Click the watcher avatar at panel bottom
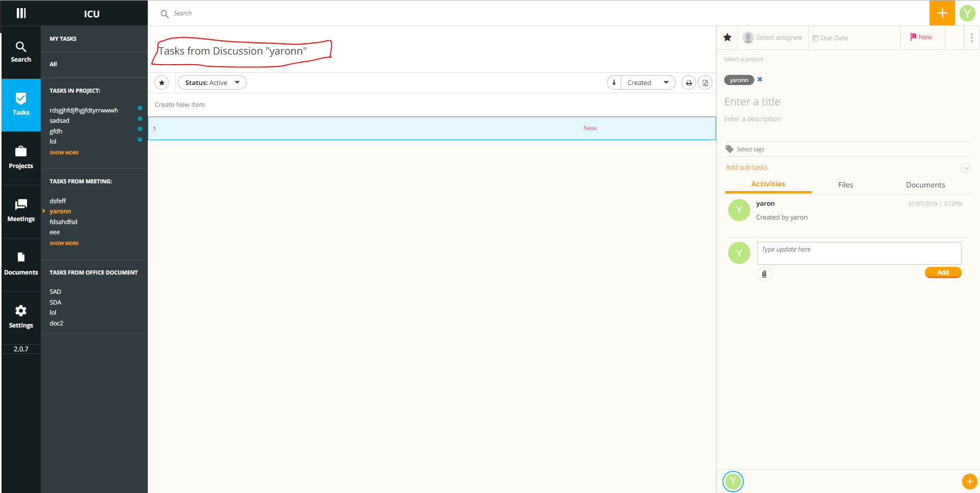Image resolution: width=980 pixels, height=493 pixels. [733, 481]
